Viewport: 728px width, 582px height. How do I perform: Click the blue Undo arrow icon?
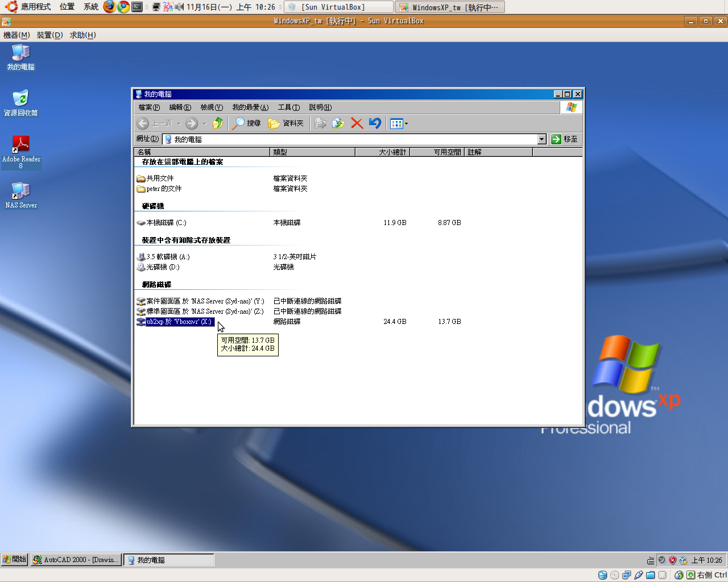pyautogui.click(x=375, y=123)
